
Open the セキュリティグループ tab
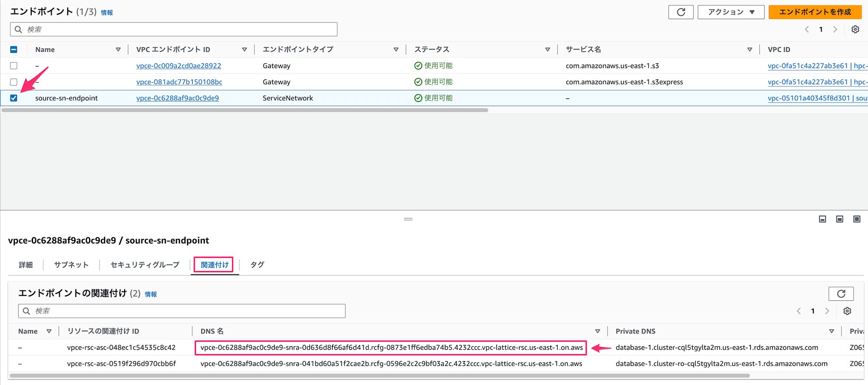coord(145,265)
